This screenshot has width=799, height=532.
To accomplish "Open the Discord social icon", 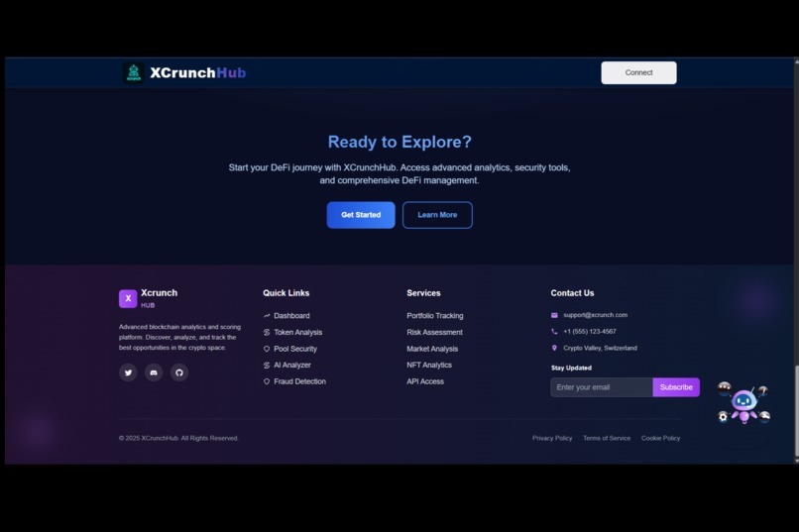I will (154, 372).
